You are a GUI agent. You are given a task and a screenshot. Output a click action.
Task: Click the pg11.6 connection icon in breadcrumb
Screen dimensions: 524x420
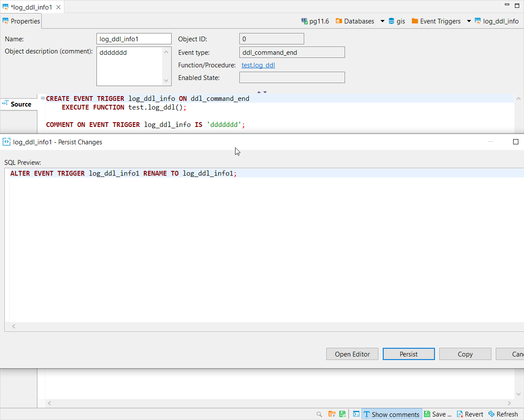[304, 21]
